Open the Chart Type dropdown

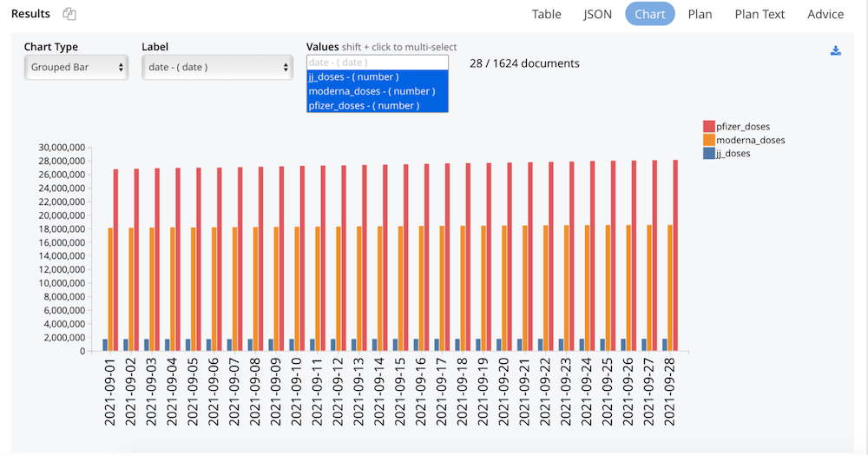coord(76,67)
